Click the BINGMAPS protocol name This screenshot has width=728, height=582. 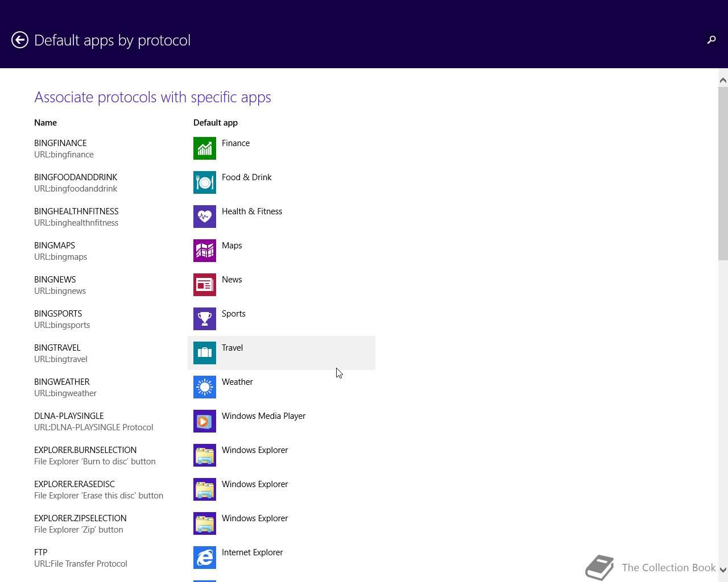(x=55, y=246)
